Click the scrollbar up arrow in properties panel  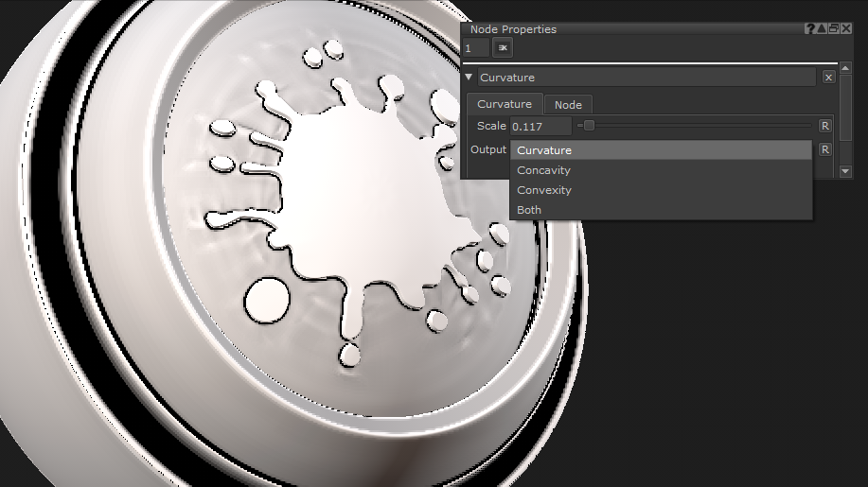tap(846, 68)
